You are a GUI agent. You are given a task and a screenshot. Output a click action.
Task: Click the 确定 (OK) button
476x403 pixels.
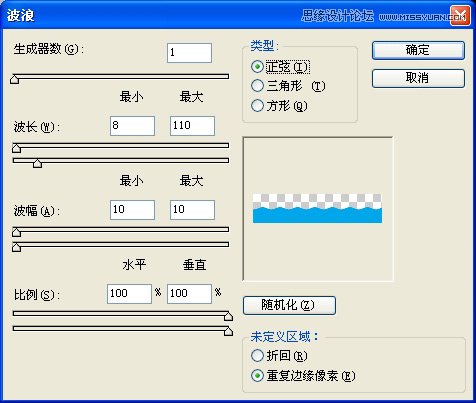click(x=418, y=50)
